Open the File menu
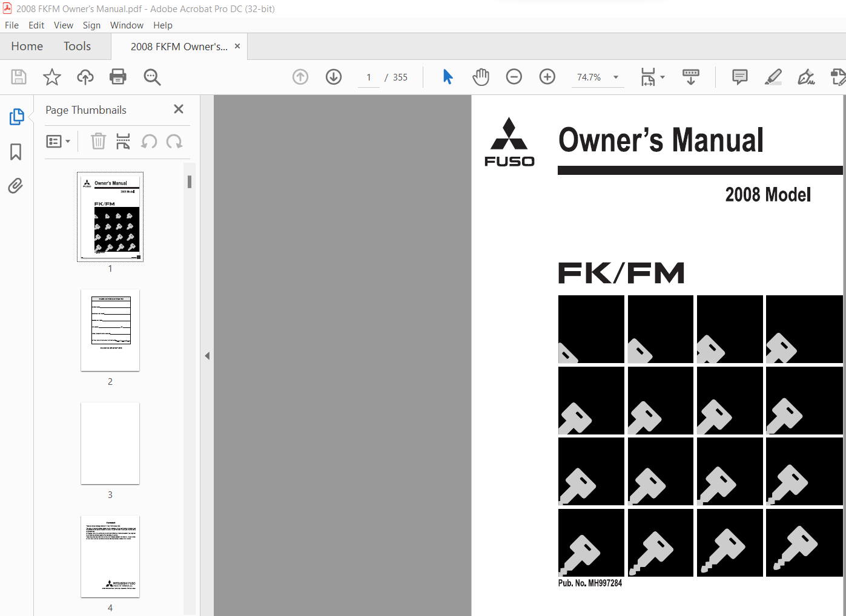 (12, 25)
